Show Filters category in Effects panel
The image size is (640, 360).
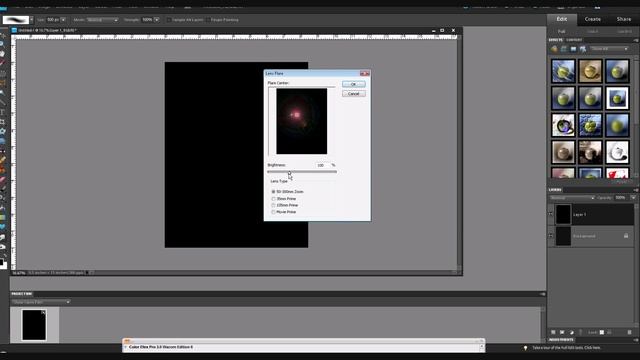(554, 49)
